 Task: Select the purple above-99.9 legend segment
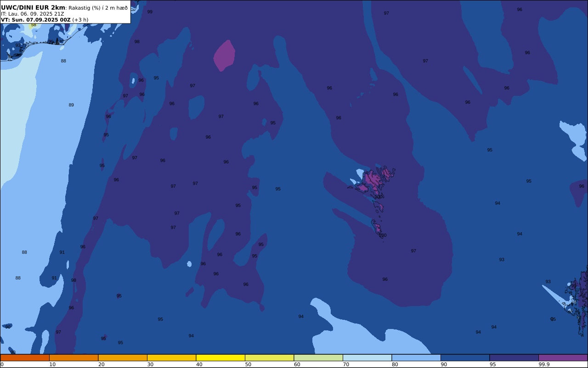tap(563, 357)
